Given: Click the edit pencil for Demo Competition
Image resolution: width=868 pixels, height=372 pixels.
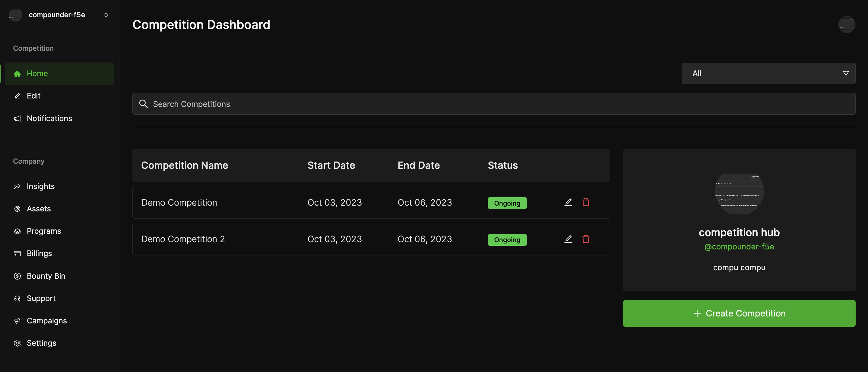Looking at the screenshot, I should click(568, 202).
